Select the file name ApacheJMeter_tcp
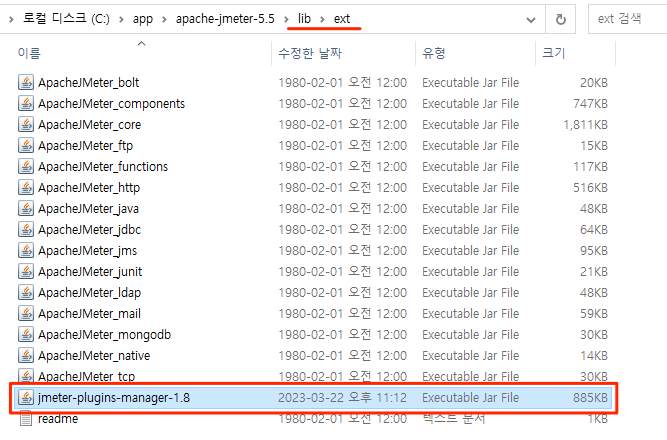The image size is (667, 440). click(86, 377)
